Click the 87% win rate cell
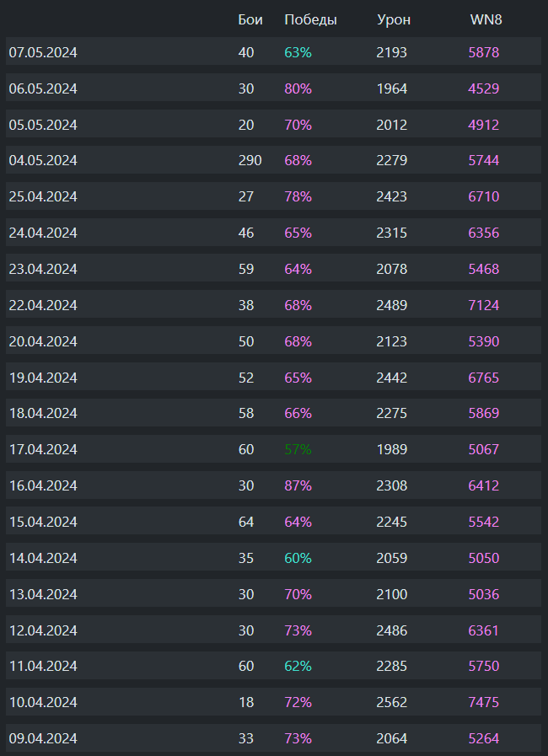The width and height of the screenshot is (548, 756). pos(298,485)
